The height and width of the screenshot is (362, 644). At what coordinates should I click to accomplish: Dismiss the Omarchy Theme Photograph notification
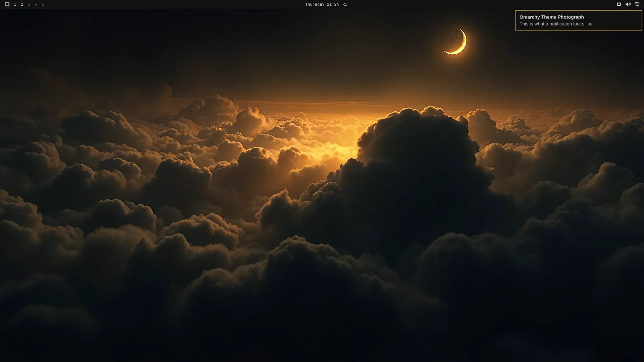[578, 20]
